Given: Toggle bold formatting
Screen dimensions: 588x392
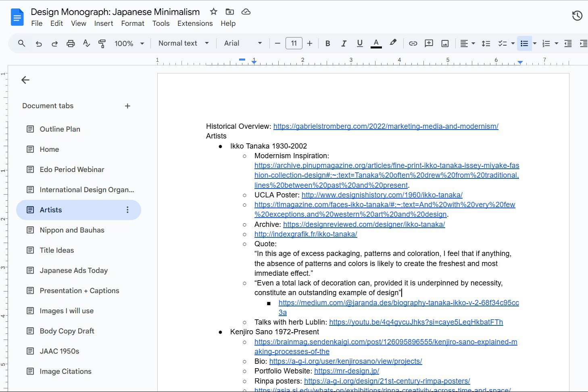Looking at the screenshot, I should pyautogui.click(x=327, y=43).
